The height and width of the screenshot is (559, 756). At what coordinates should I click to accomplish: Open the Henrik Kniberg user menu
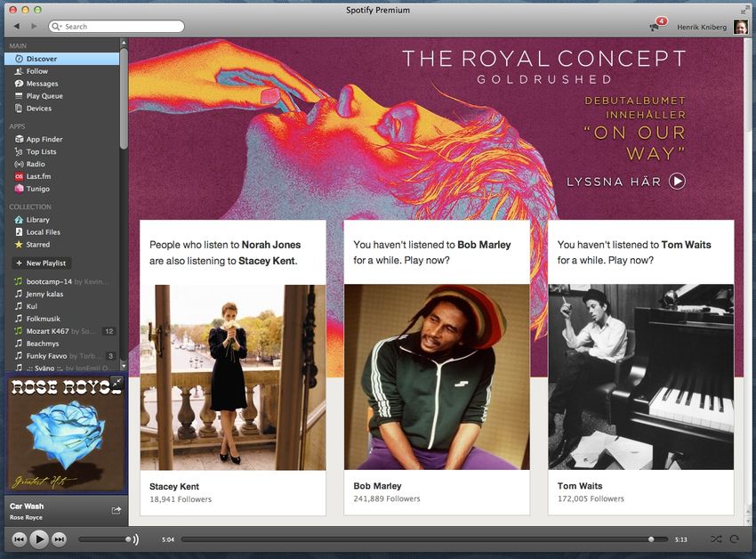click(x=702, y=28)
